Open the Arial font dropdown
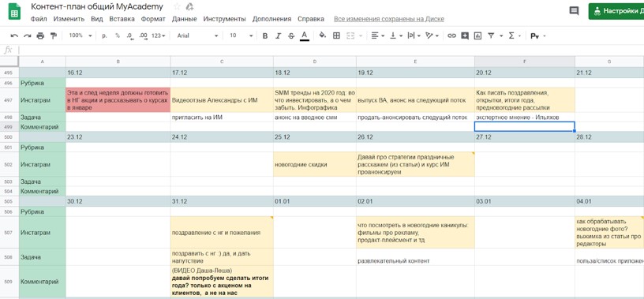Image resolution: width=644 pixels, height=299 pixels. pos(197,36)
